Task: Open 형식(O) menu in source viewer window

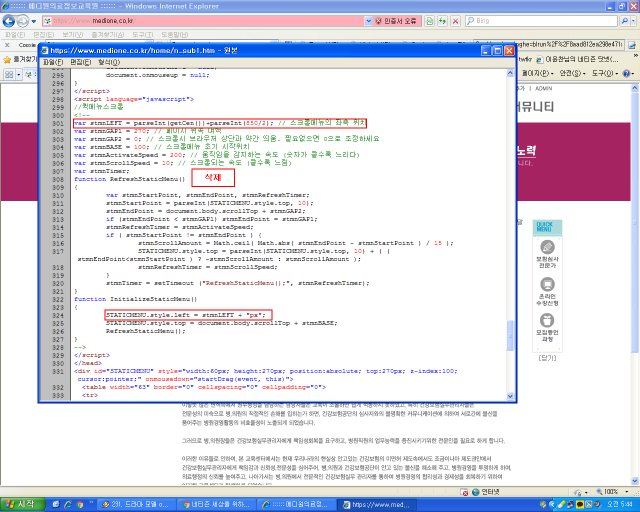Action: tap(109, 62)
